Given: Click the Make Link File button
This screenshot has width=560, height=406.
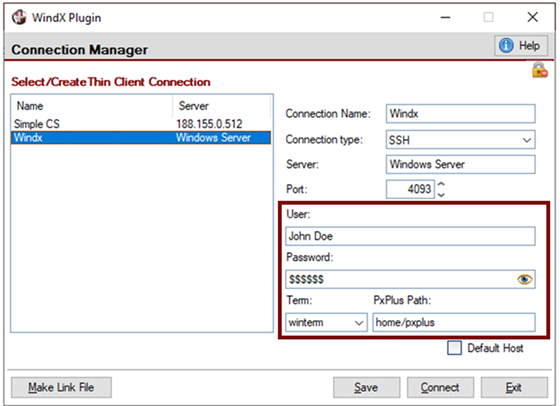Looking at the screenshot, I should (x=61, y=387).
